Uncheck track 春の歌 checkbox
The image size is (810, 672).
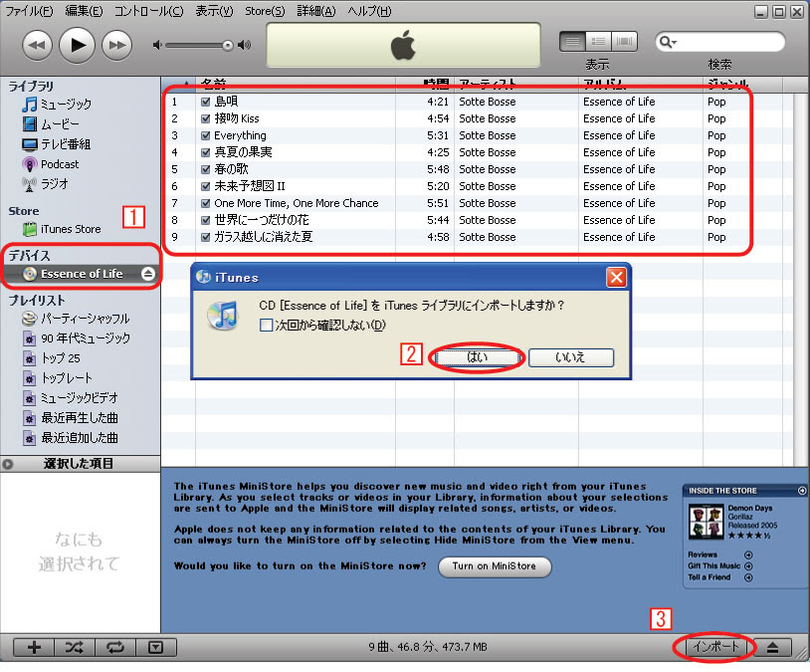(205, 169)
